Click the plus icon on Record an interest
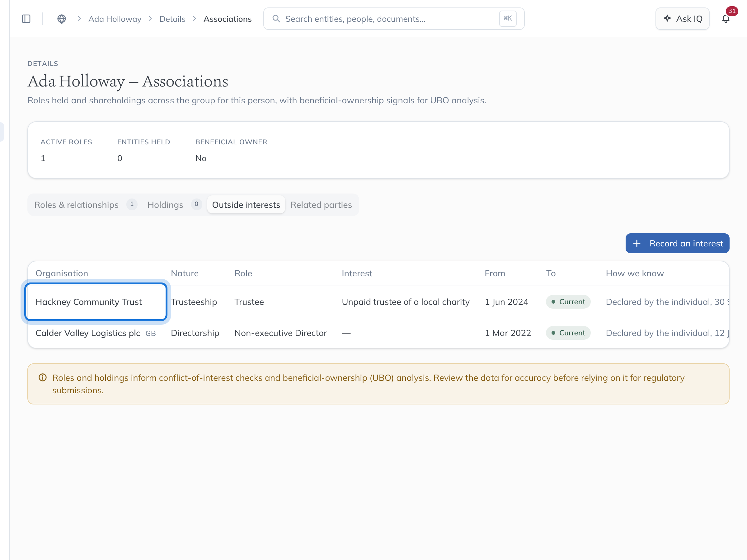Image resolution: width=747 pixels, height=560 pixels. click(637, 243)
